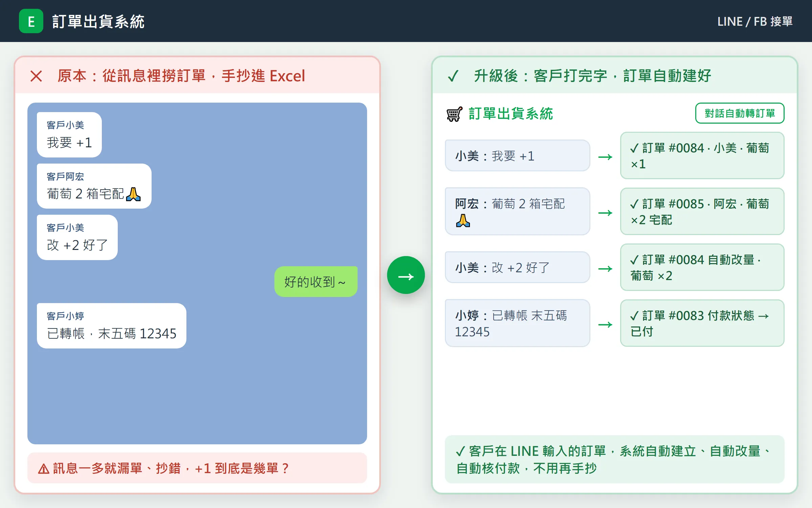
Task: Select the 客戶小美 改 +2 好了 bubble
Action: 77,237
